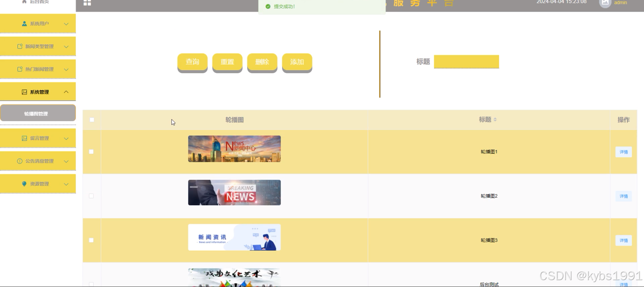Click the 后台首页 sidebar entry
This screenshot has width=644, height=287.
38,2
